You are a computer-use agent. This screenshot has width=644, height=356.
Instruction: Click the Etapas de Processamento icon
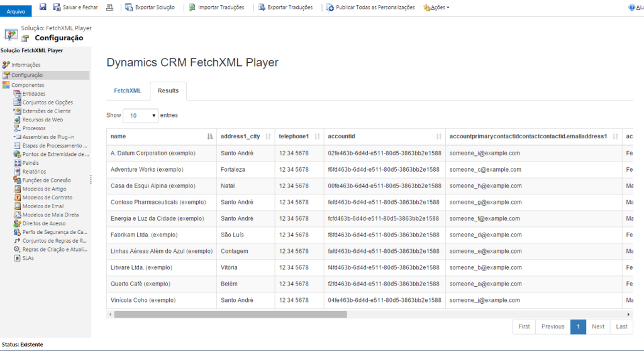17,145
